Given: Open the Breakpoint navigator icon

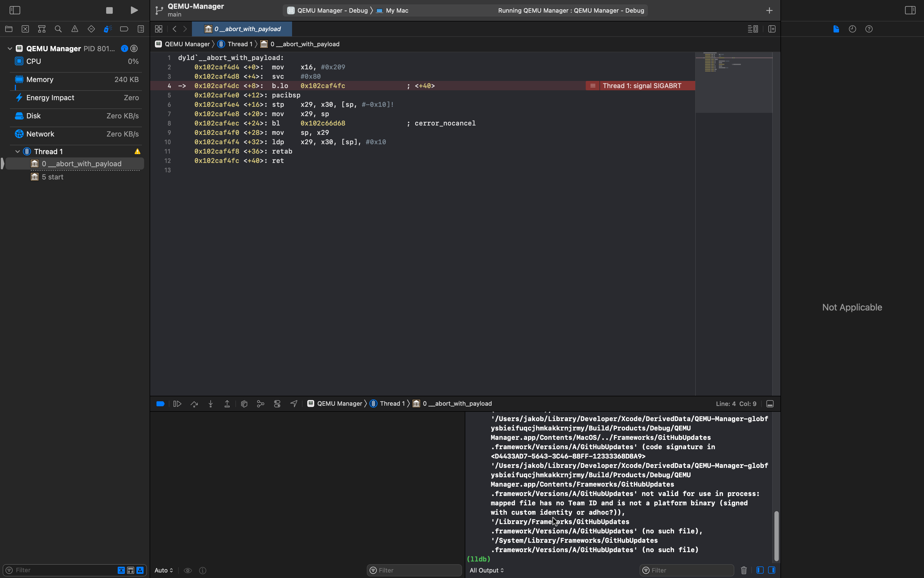Looking at the screenshot, I should point(124,29).
